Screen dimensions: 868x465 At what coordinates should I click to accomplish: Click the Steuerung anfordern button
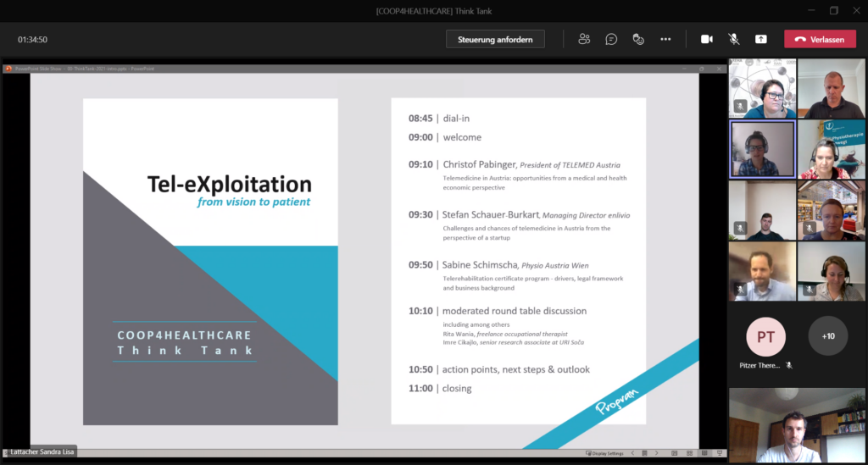pyautogui.click(x=495, y=39)
